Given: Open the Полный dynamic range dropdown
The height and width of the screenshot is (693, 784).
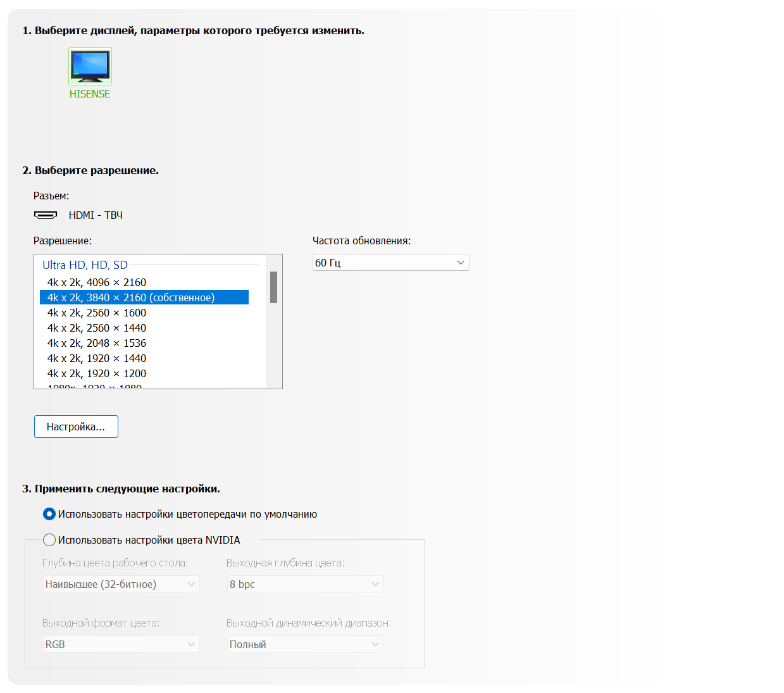Looking at the screenshot, I should pos(305,644).
